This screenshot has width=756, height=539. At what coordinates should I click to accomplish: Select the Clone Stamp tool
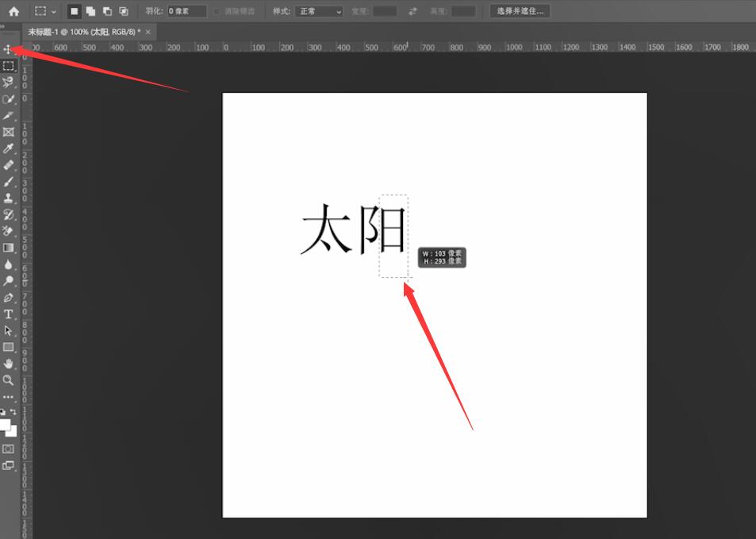[x=8, y=198]
